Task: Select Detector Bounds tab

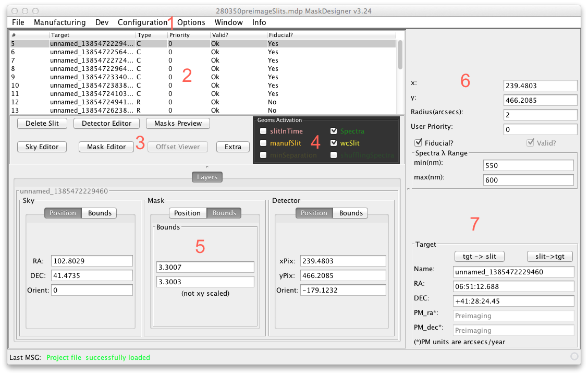Action: [x=351, y=213]
